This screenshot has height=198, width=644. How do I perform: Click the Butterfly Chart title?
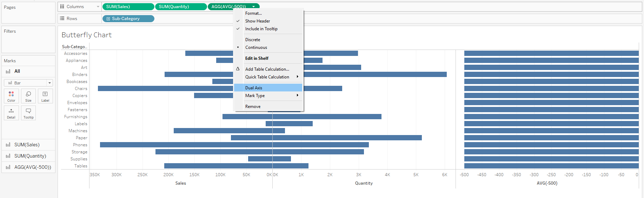click(86, 35)
